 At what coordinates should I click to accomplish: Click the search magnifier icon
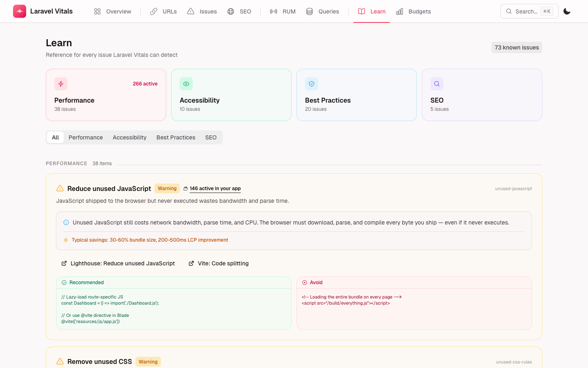click(509, 11)
